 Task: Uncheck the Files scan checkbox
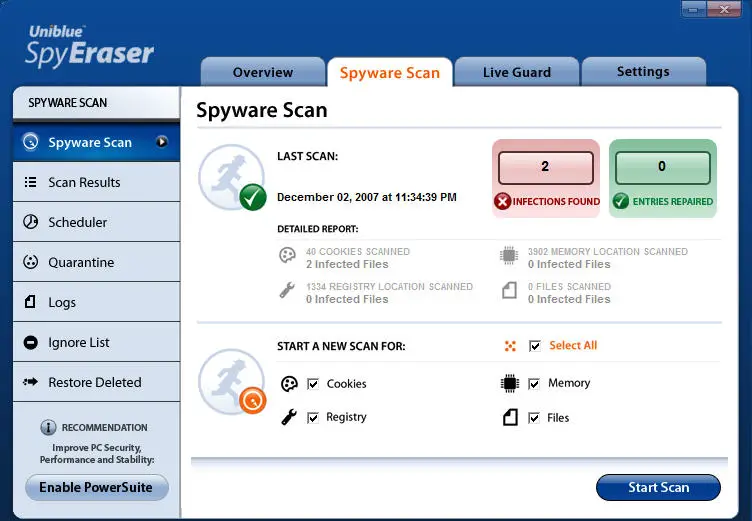(x=534, y=418)
